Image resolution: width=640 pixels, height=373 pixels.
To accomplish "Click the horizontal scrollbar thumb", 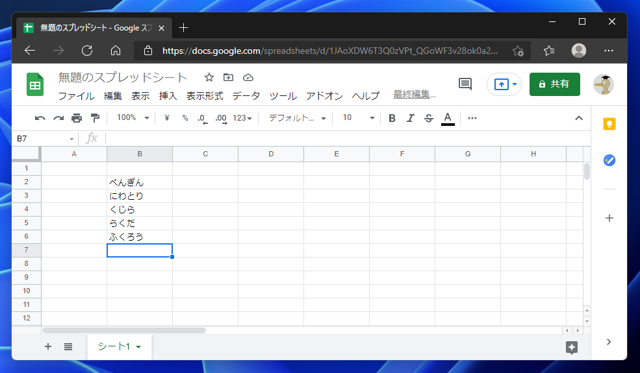I will click(124, 330).
